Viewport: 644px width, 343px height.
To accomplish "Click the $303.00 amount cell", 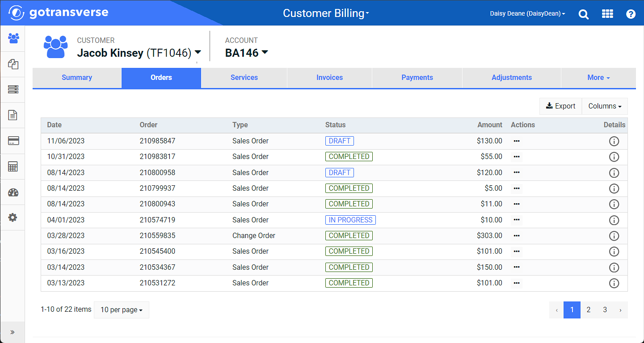I will click(489, 235).
